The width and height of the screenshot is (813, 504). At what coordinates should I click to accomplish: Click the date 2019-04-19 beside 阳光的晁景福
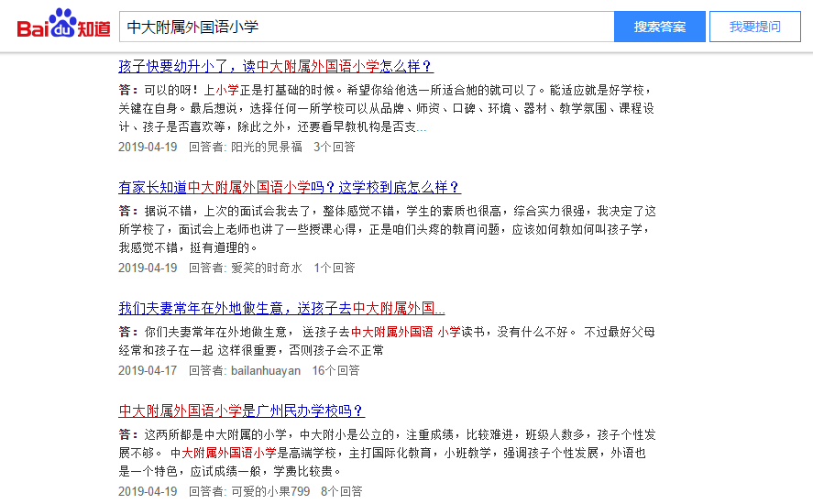pos(148,148)
